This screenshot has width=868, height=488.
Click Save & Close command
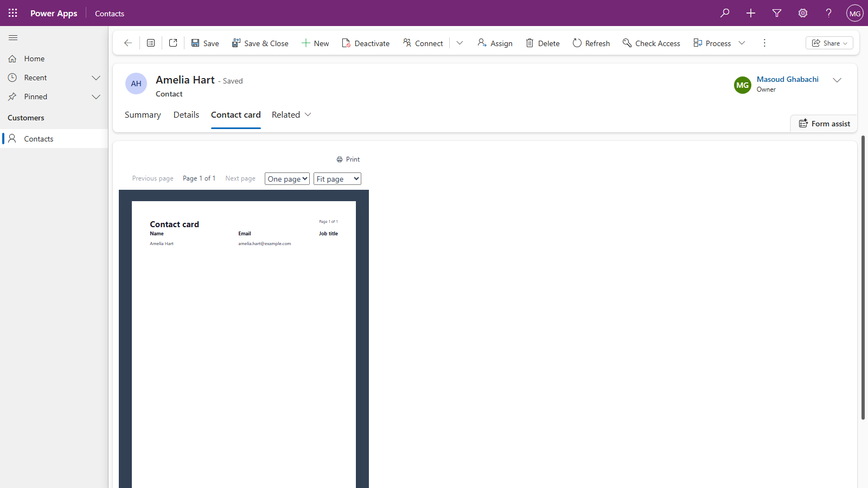coord(260,43)
